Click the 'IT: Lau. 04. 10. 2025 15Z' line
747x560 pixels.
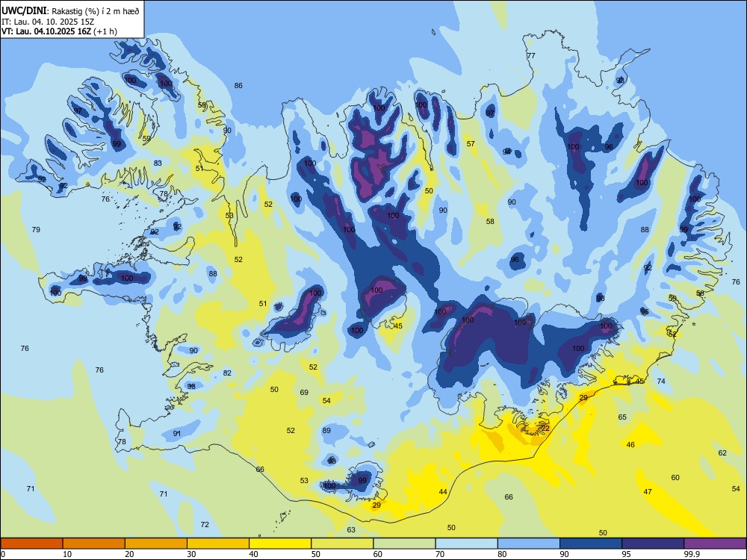click(46, 22)
